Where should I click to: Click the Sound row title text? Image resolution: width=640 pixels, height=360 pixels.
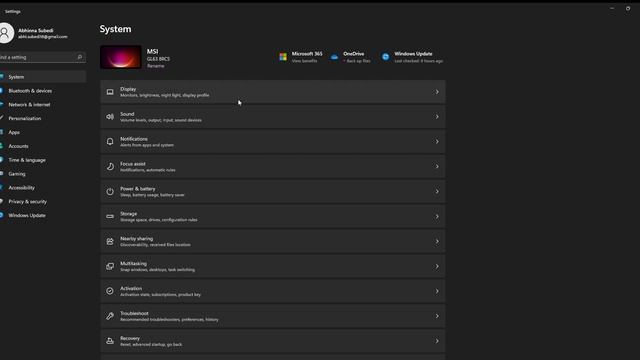tap(127, 114)
